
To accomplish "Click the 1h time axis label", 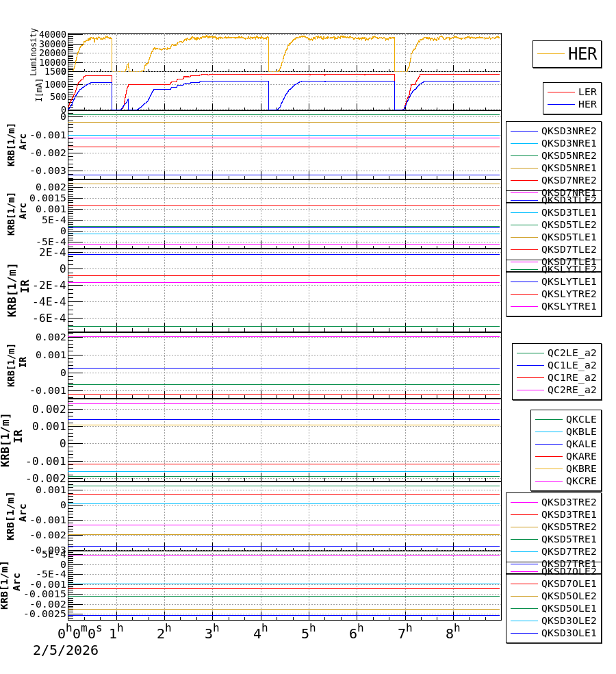I will click(116, 632).
